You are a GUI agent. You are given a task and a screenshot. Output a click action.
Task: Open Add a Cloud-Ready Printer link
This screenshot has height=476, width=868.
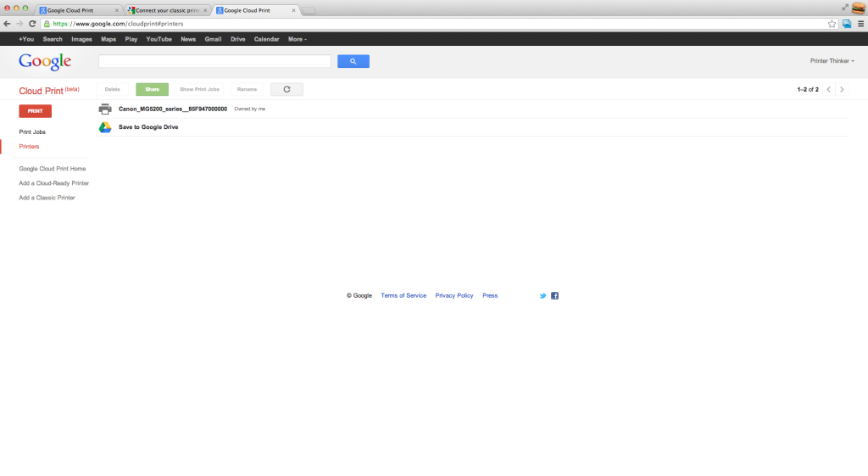(53, 183)
